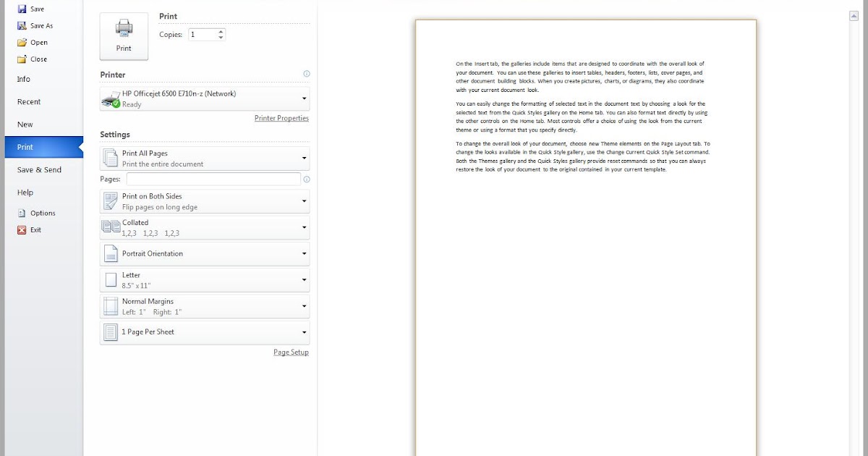Click the Pages input field
This screenshot has width=868, height=456.
click(x=213, y=179)
